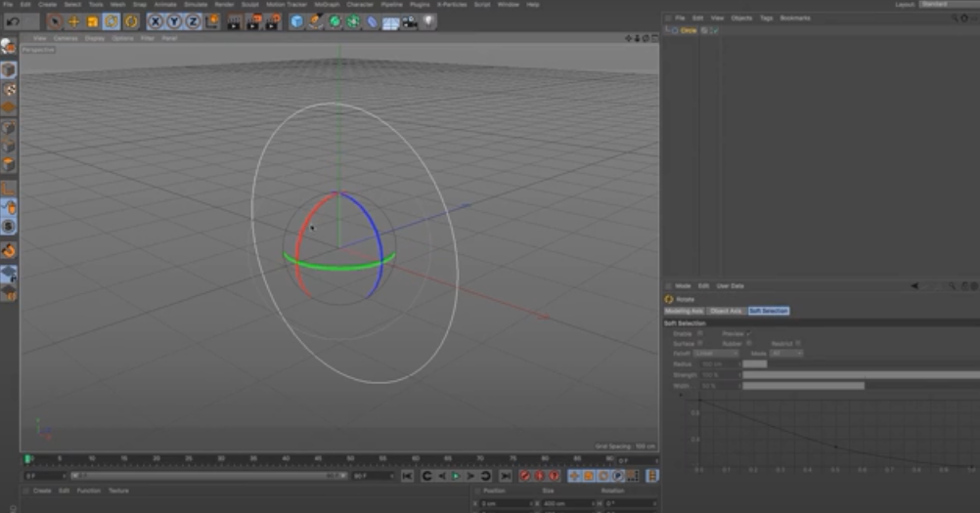980x513 pixels.
Task: Click the green Play Forwards button
Action: [456, 476]
